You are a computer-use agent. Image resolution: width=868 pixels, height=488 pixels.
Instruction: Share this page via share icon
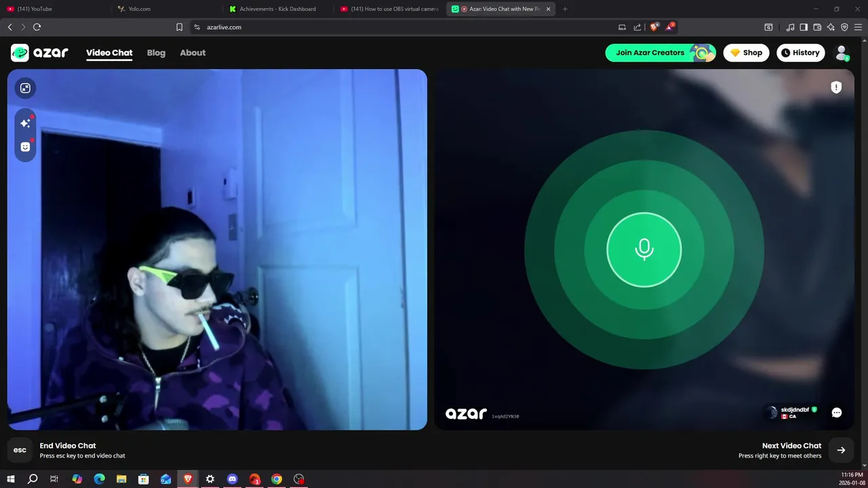click(637, 27)
